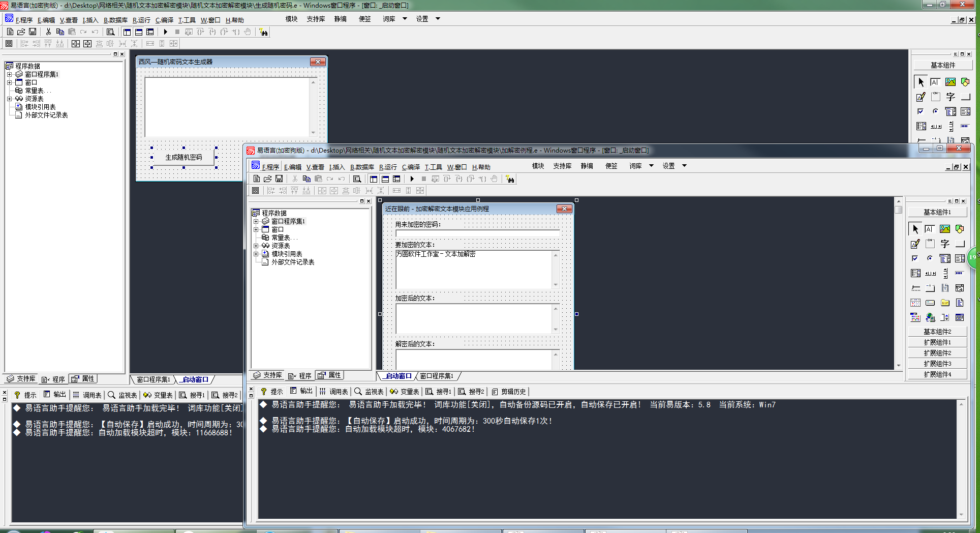The width and height of the screenshot is (980, 533).
Task: Select the combo box component in front palette
Action: pyautogui.click(x=945, y=258)
